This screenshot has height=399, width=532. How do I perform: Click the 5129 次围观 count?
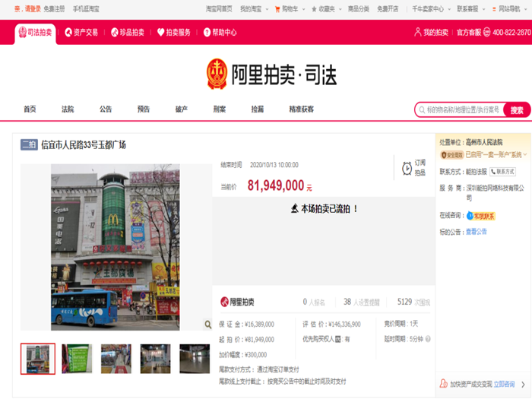click(413, 302)
